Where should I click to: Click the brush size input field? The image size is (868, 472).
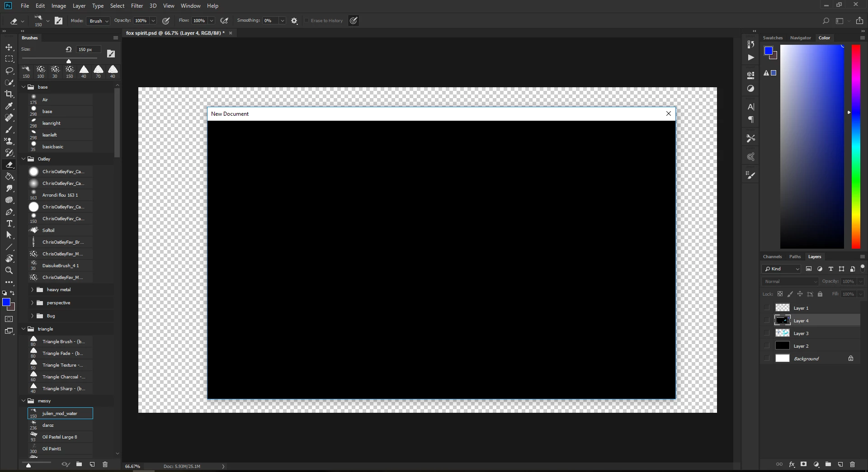[89, 50]
